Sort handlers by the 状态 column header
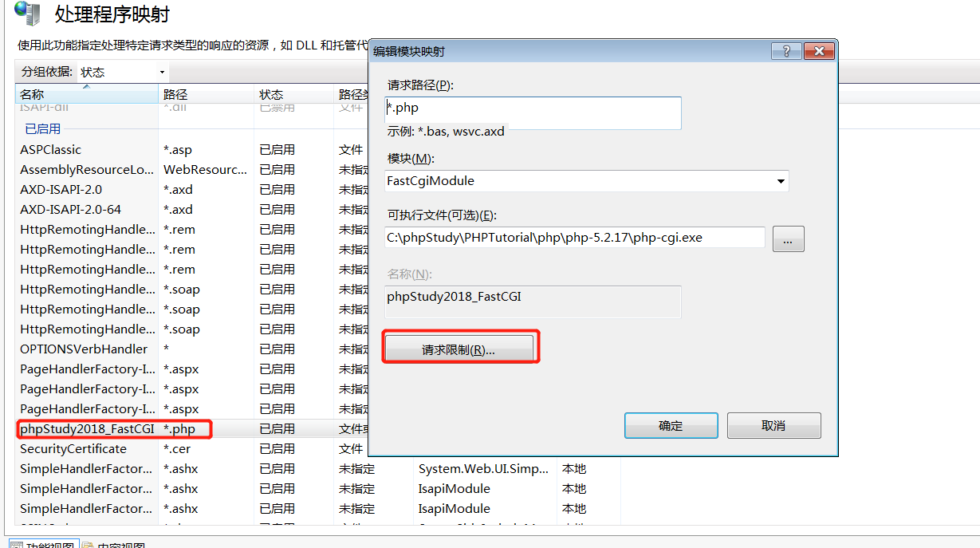This screenshot has height=548, width=980. point(271,93)
